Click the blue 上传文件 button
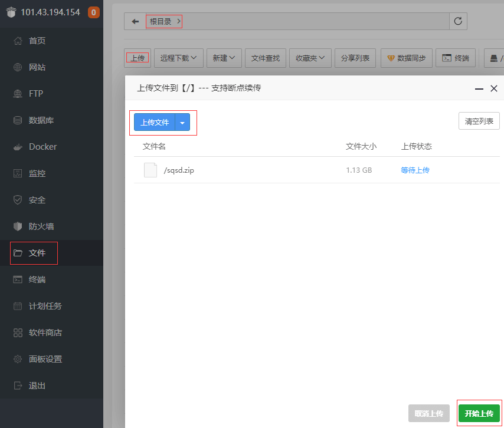 tap(155, 123)
